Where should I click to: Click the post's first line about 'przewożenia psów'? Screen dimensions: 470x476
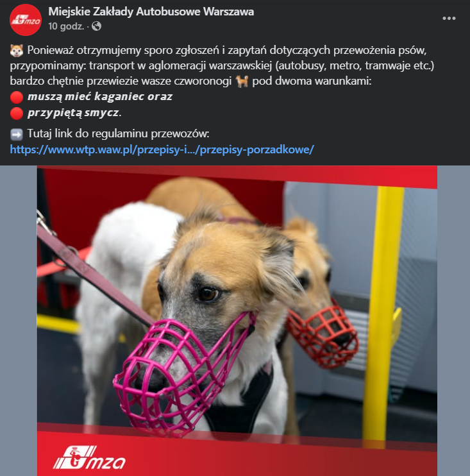tap(227, 51)
